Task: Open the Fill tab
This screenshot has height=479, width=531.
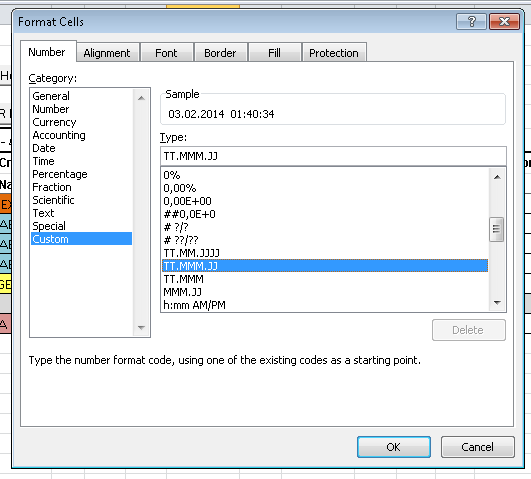Action: click(274, 53)
